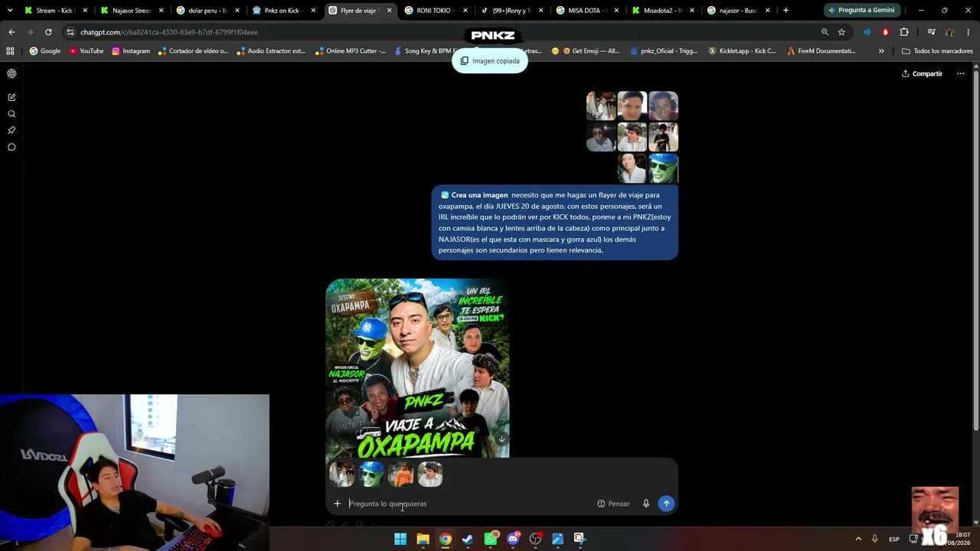The width and height of the screenshot is (980, 551).
Task: Focus the 'Pregunta lo que quieras' input
Action: [x=469, y=504]
